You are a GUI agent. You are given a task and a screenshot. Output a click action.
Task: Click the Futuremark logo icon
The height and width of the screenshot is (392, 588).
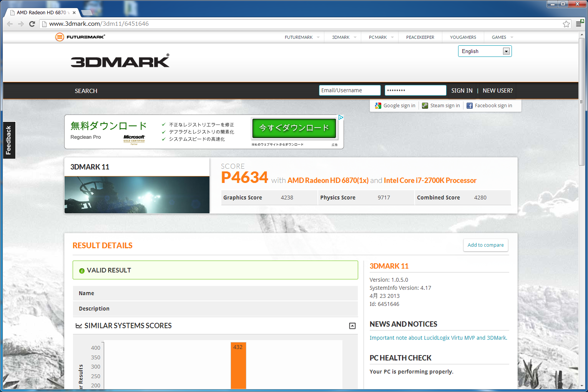60,37
